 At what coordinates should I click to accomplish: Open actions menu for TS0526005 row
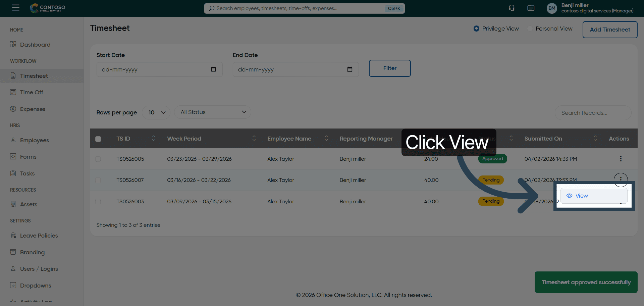pos(621,159)
